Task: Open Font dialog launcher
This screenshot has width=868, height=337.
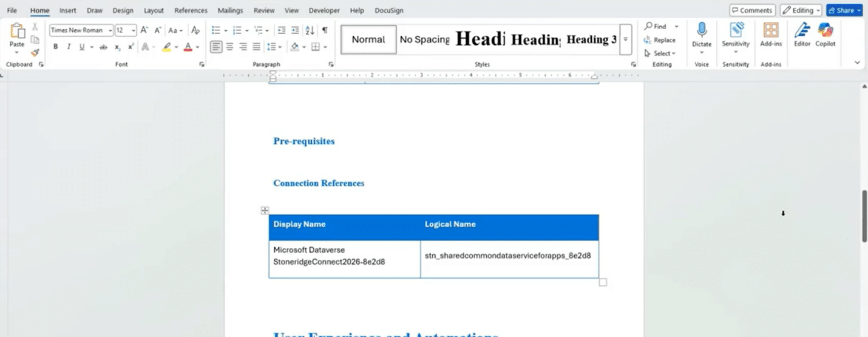Action: (x=202, y=64)
